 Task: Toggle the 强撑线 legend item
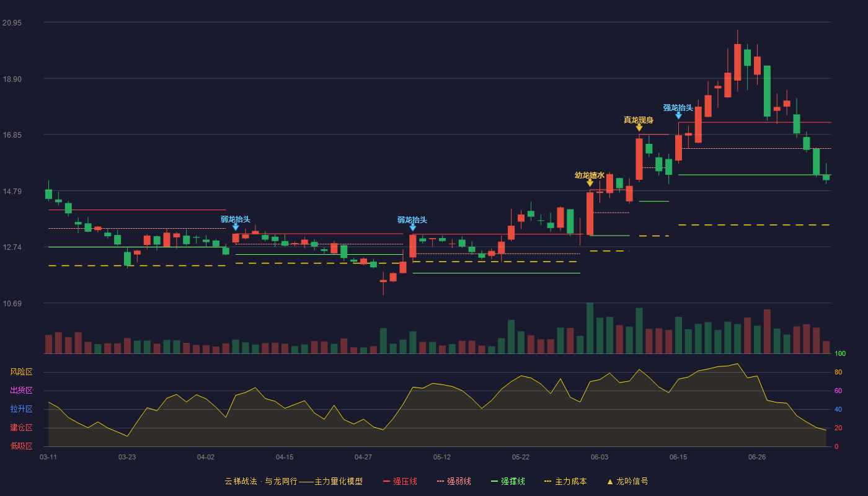[508, 481]
